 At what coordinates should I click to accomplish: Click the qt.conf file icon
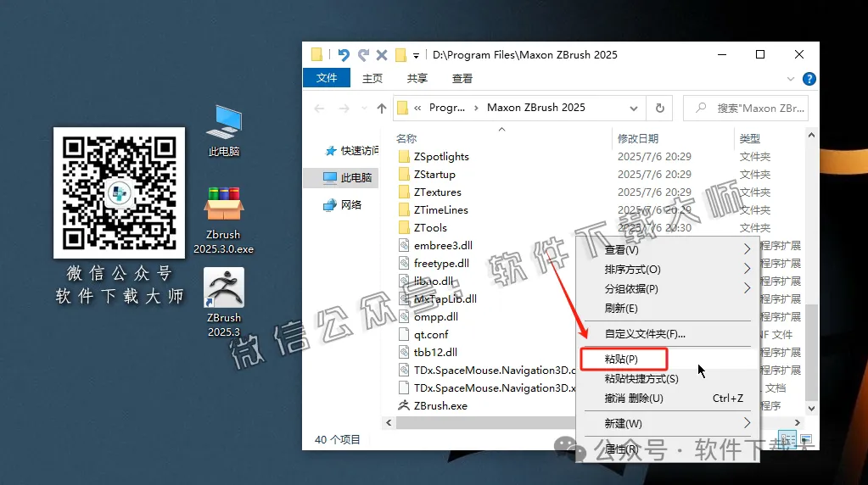coord(404,335)
